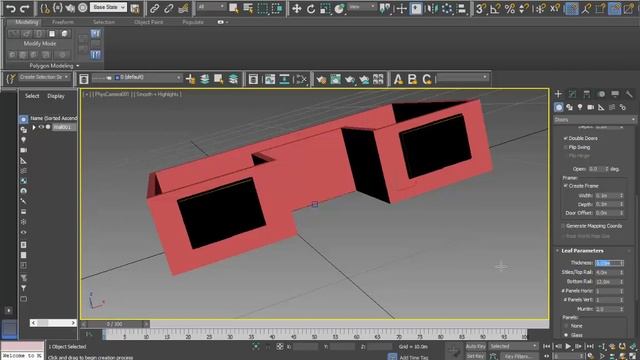This screenshot has height=360, width=640.
Task: Click the Mirror tool icon
Action: point(432,9)
